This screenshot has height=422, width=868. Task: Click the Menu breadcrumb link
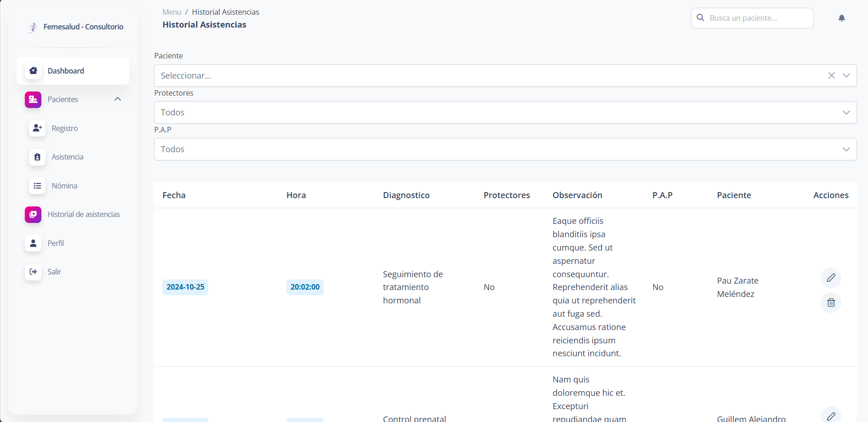click(x=171, y=12)
